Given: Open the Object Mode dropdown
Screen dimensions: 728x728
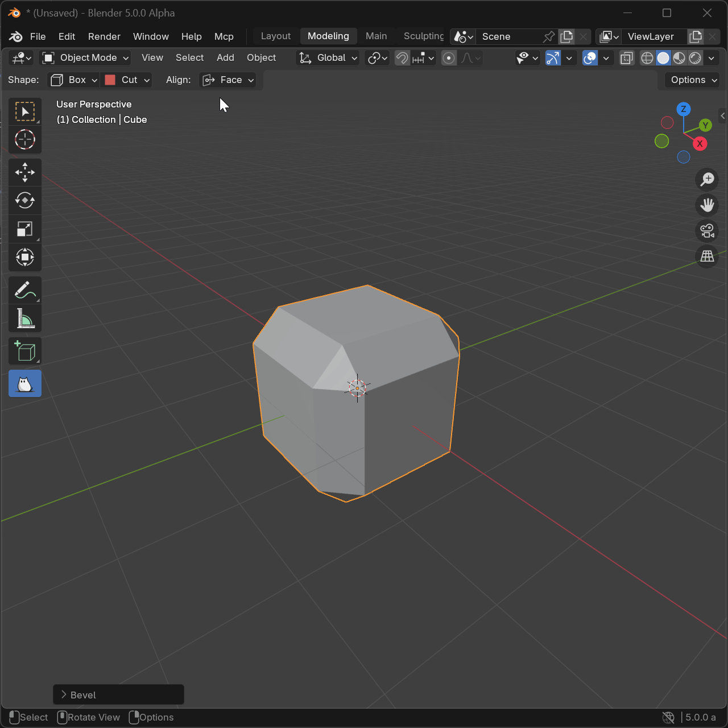Looking at the screenshot, I should point(86,58).
